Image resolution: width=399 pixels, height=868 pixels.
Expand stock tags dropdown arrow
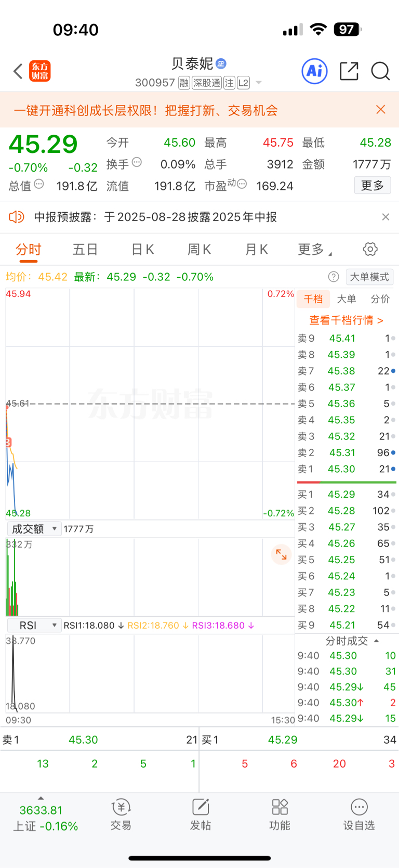(x=259, y=83)
